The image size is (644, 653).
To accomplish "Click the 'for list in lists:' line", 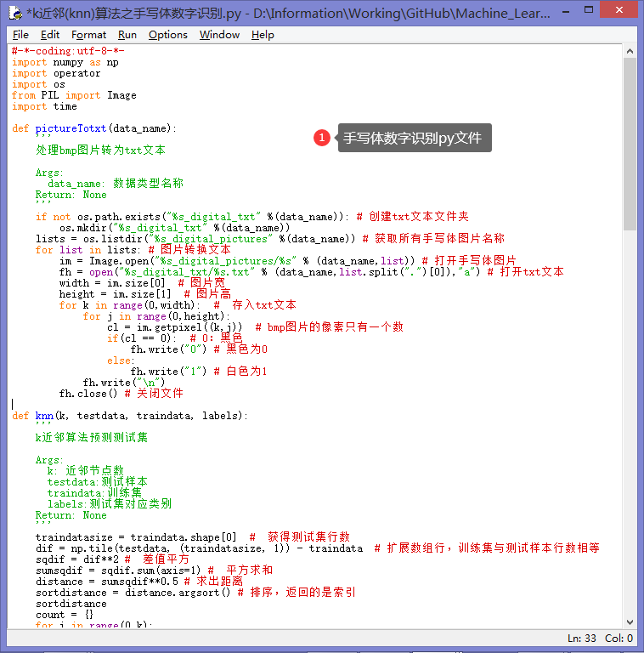I will (x=133, y=250).
